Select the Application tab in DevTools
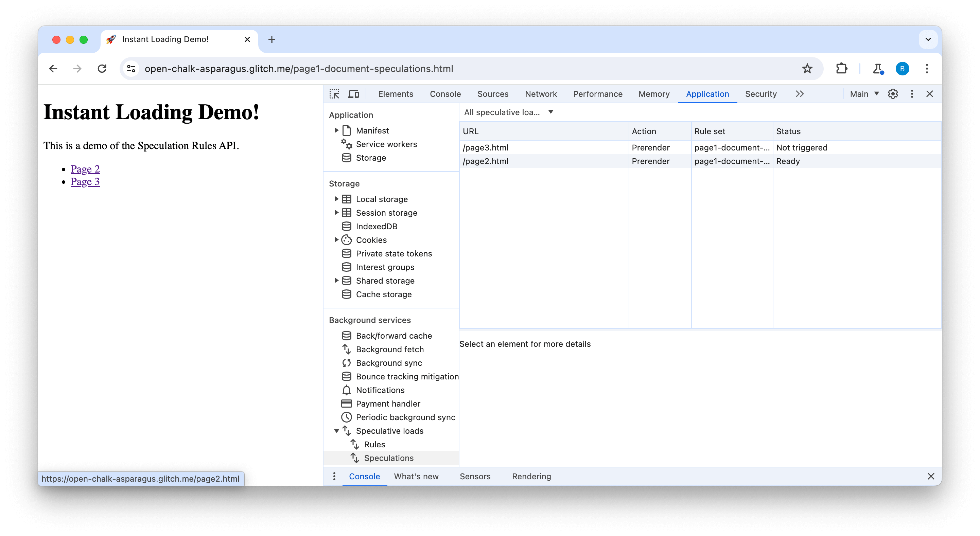Image resolution: width=980 pixels, height=536 pixels. [706, 94]
